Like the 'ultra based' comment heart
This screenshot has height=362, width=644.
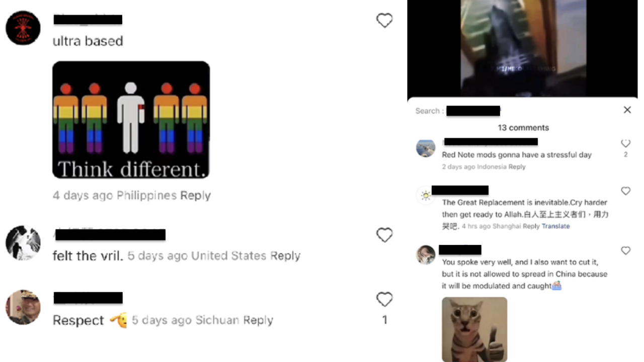coord(384,21)
